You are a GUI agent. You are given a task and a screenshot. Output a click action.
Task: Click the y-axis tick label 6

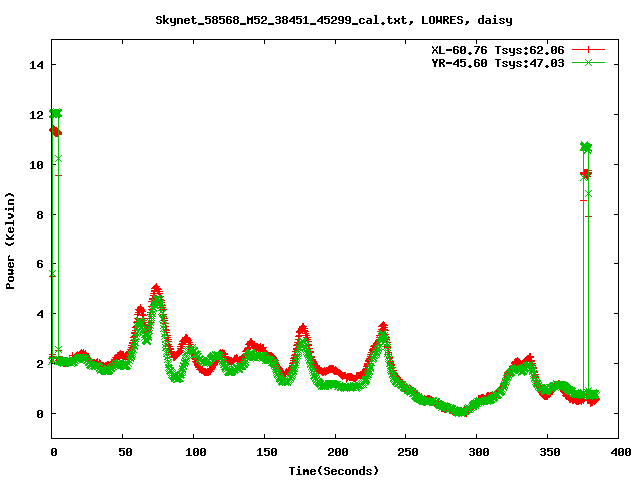click(x=40, y=264)
